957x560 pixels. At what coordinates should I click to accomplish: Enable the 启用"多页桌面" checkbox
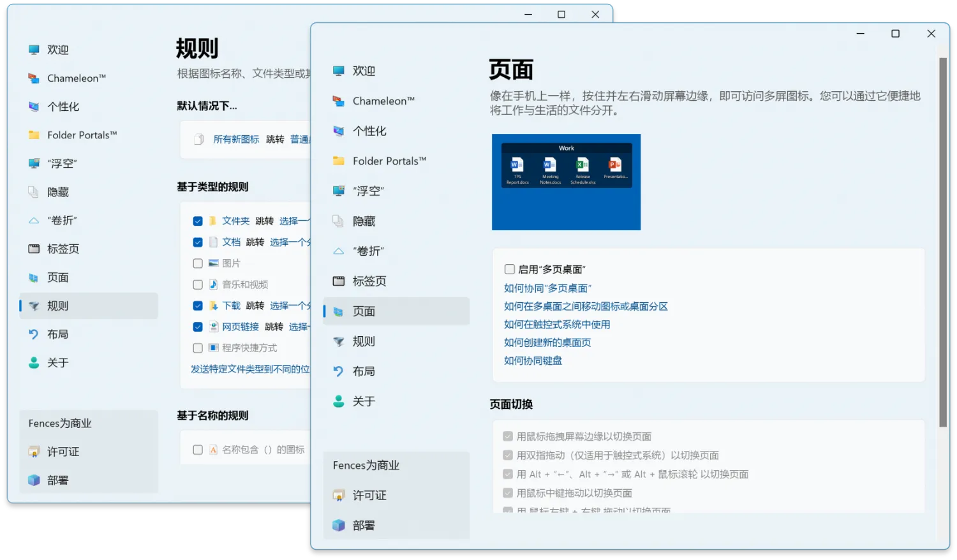pos(509,269)
